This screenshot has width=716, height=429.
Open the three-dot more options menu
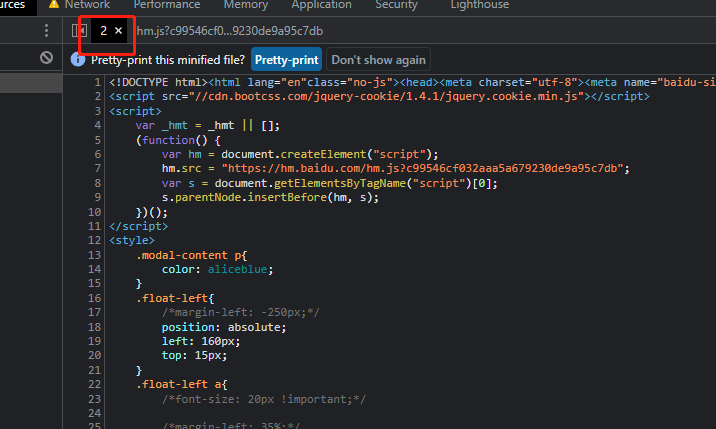tap(46, 31)
